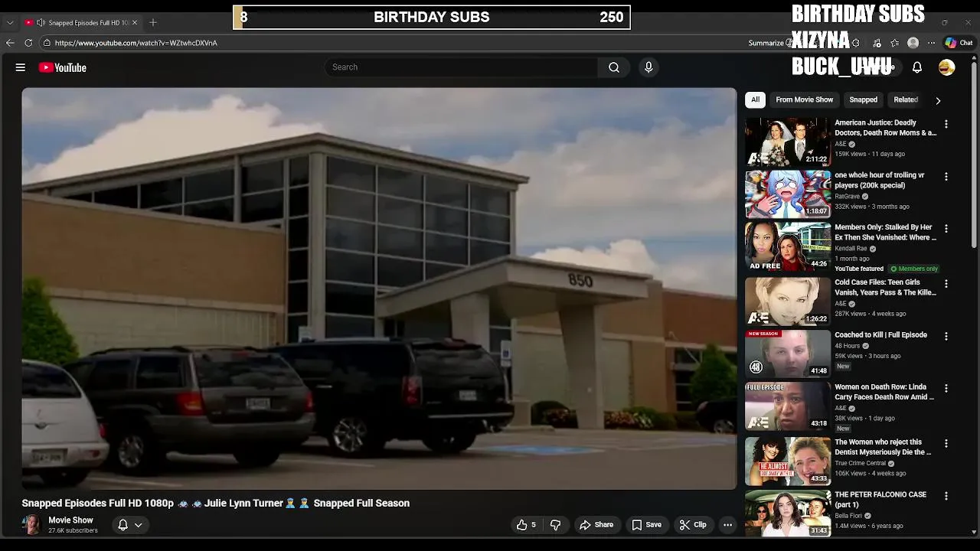Open browser settings and more menu
The image size is (980, 551).
[x=931, y=43]
